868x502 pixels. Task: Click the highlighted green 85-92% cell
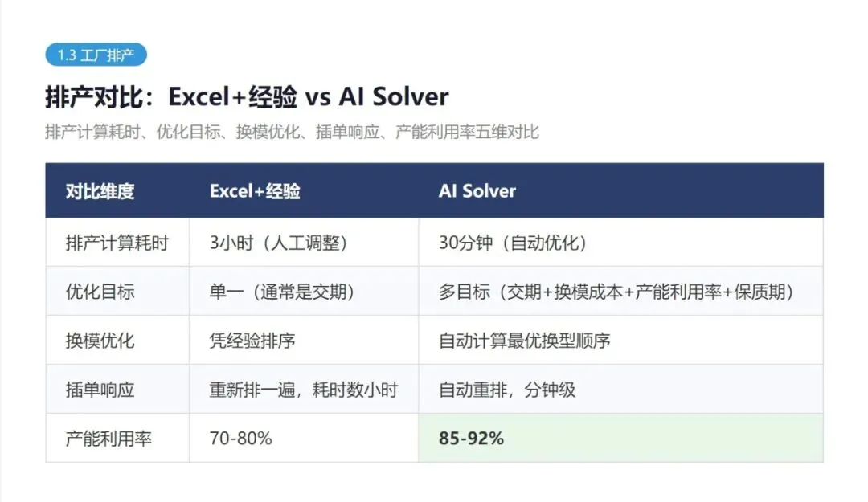(x=620, y=438)
